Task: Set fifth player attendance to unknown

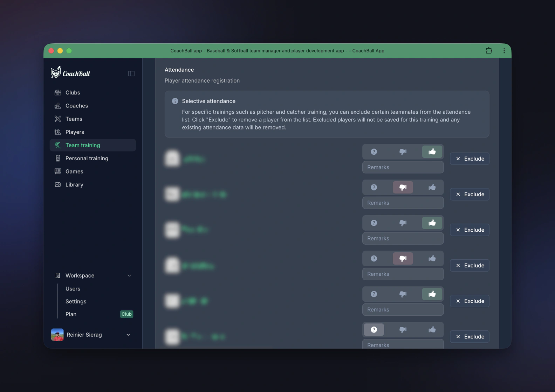Action: pyautogui.click(x=374, y=294)
